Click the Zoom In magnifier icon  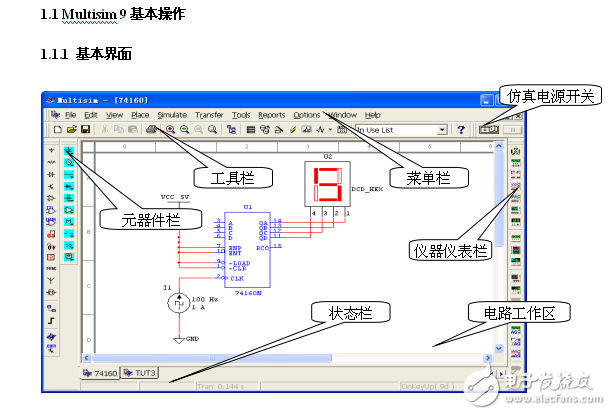(170, 130)
